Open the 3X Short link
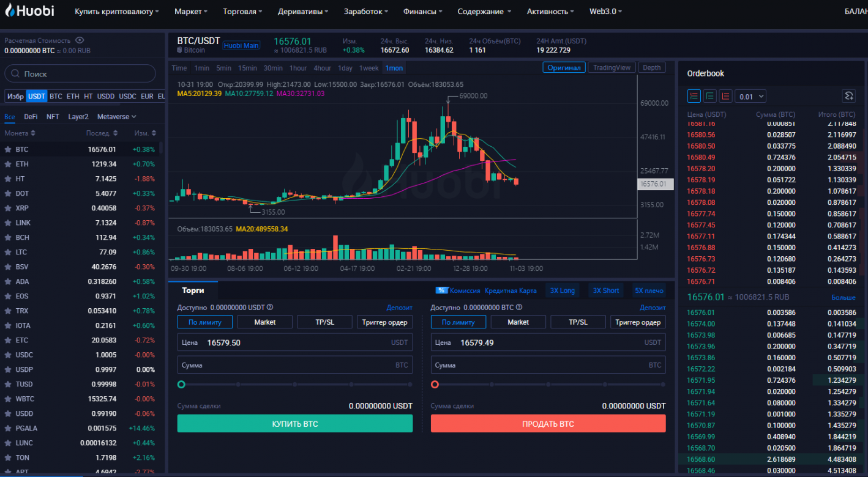Screen dimensions: 868x477 [605, 290]
